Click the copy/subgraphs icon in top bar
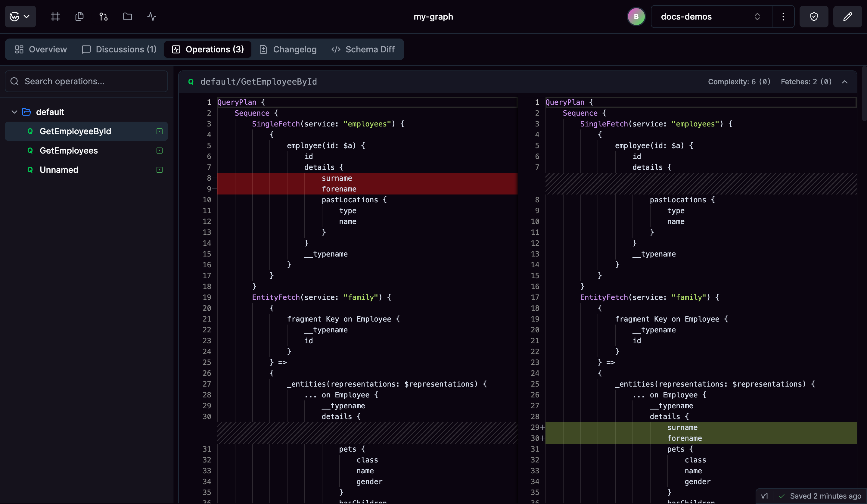Image resolution: width=867 pixels, height=504 pixels. (79, 17)
